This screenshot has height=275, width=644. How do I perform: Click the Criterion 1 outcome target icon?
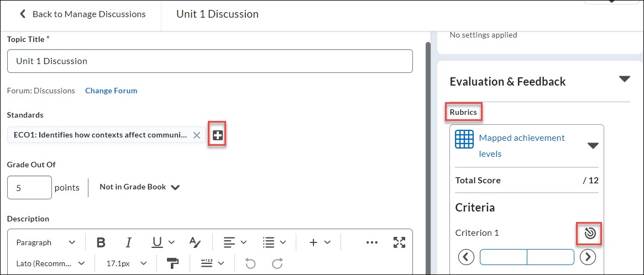coord(590,234)
